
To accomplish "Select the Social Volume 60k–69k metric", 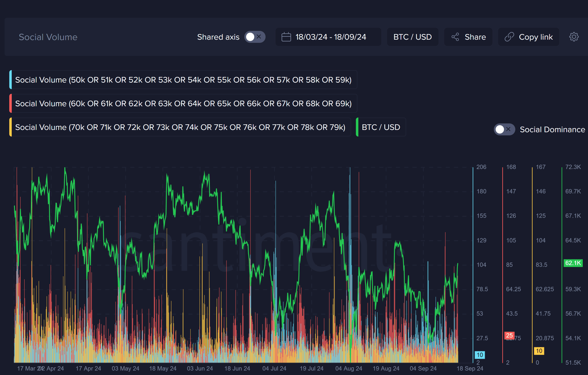I will [183, 104].
